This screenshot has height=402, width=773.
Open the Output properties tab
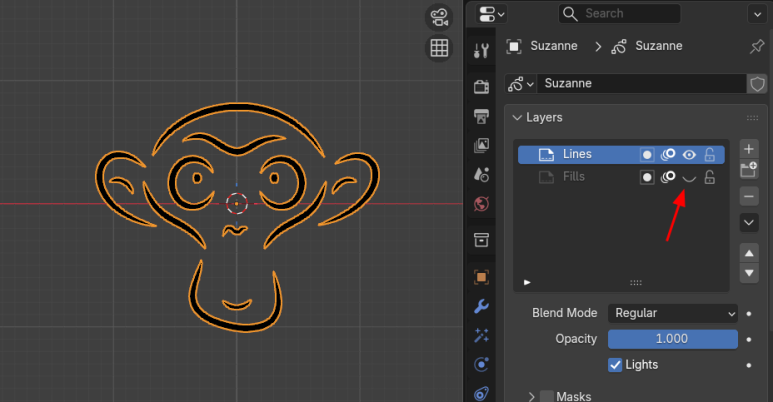click(481, 116)
